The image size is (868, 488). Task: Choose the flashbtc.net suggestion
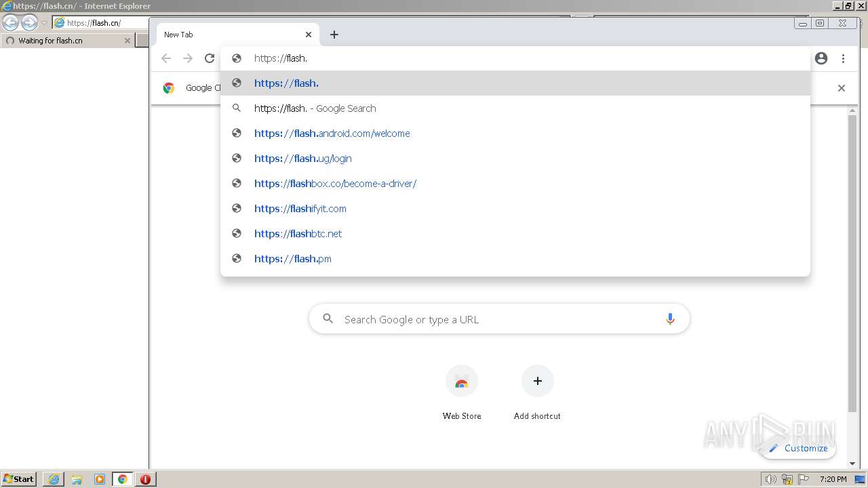515,234
